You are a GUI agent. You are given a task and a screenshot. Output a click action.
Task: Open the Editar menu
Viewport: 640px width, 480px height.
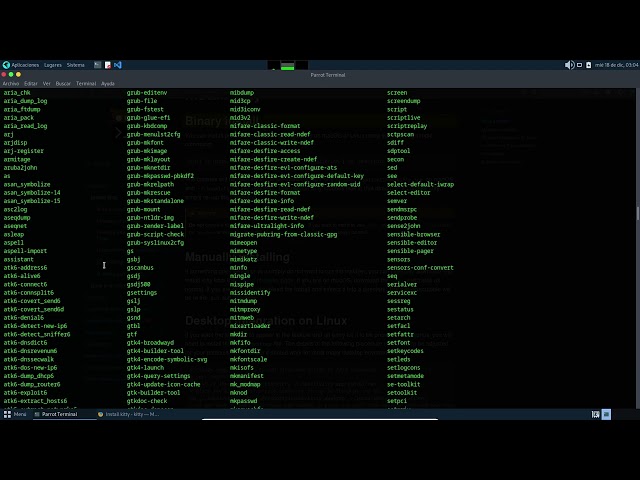tap(31, 84)
